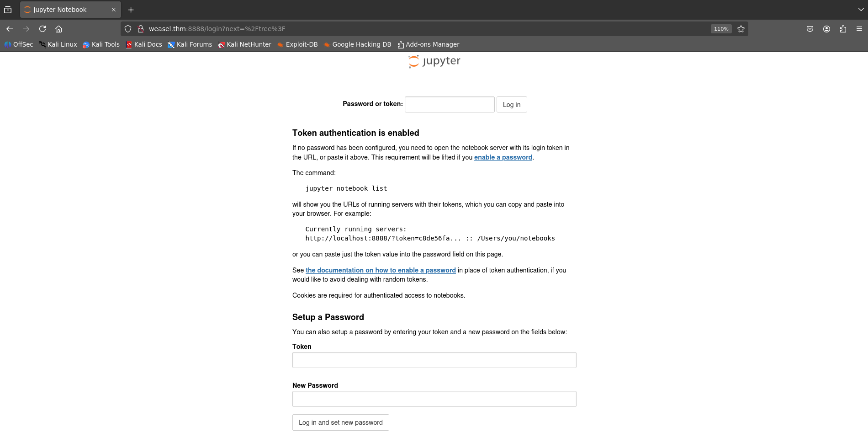Click tracking protection shield icon
The height and width of the screenshot is (438, 868).
(128, 29)
